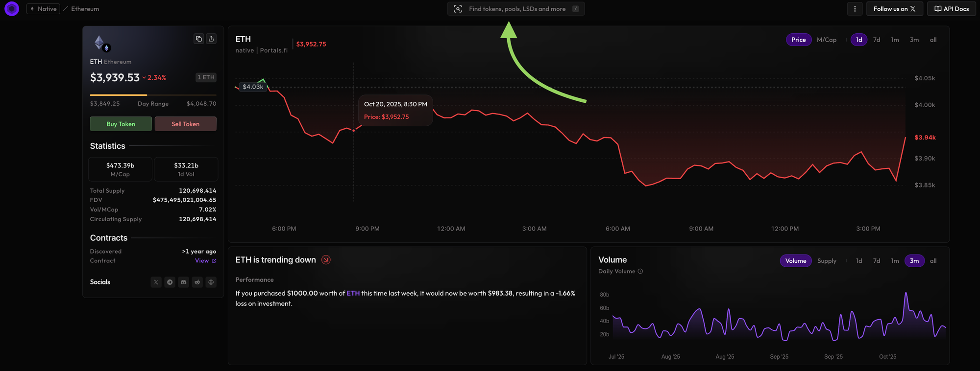Click the Buy Token button
The image size is (980, 371).
(121, 124)
